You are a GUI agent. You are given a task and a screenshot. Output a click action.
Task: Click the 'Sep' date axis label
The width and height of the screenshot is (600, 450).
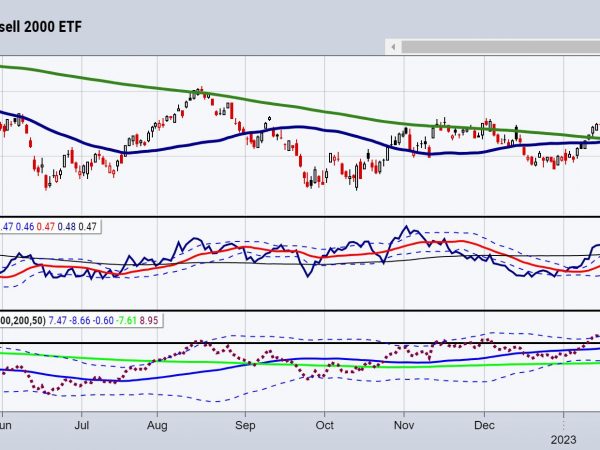(245, 426)
